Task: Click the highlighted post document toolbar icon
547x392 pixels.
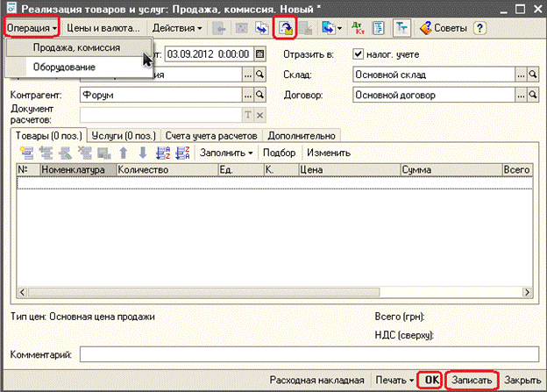Action: pos(284,28)
